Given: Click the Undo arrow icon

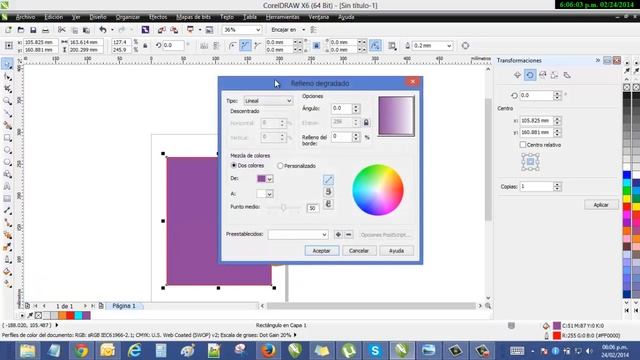Looking at the screenshot, I should click(103, 30).
